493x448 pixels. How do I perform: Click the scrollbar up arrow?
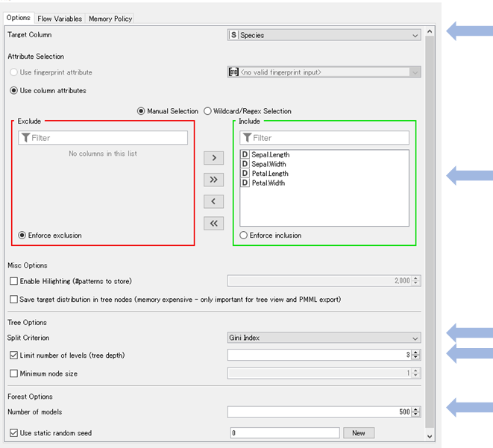point(430,31)
